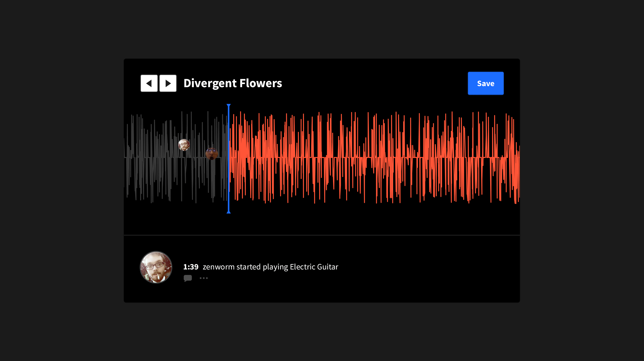Open comments via the speech bubble icon

(x=188, y=278)
